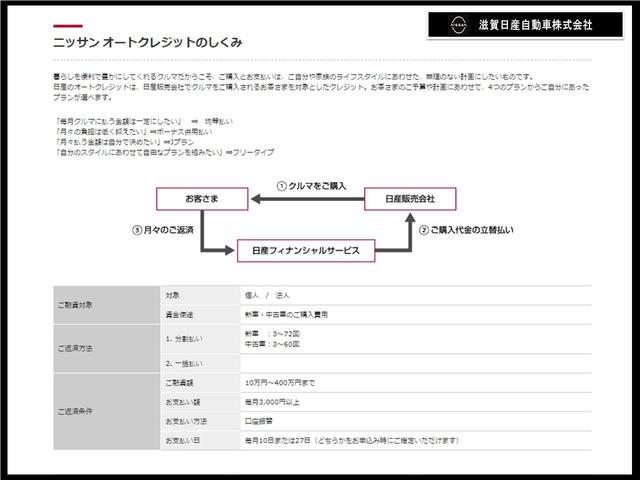The height and width of the screenshot is (480, 640).
Task: Click the お支払い日 row label
Action: click(182, 440)
